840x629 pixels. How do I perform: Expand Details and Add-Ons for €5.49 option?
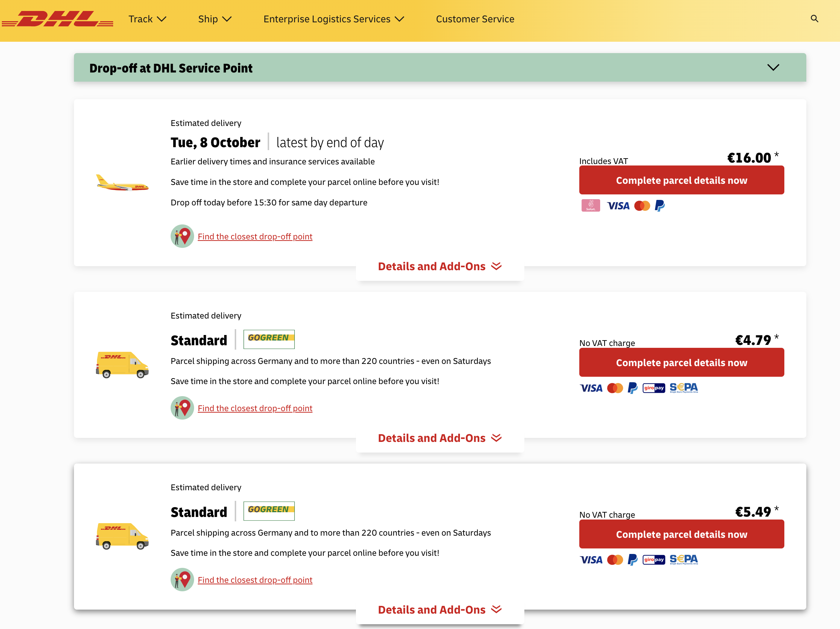click(440, 610)
